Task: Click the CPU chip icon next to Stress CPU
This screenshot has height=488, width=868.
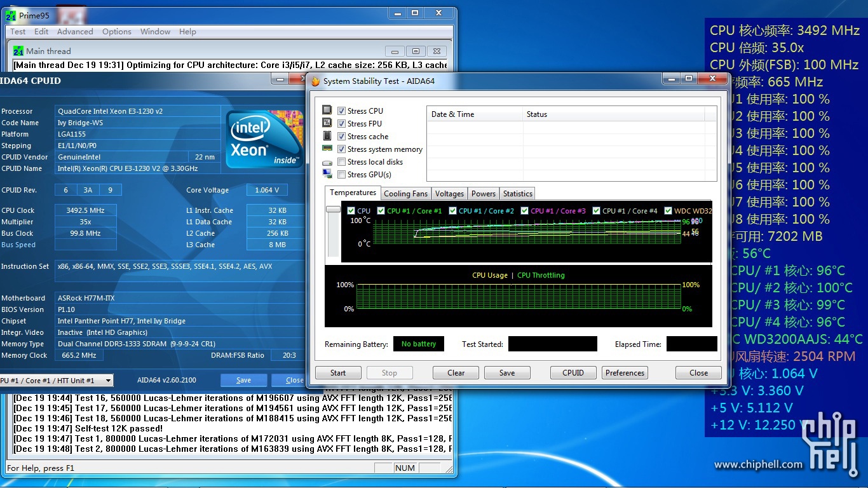Action: [327, 111]
